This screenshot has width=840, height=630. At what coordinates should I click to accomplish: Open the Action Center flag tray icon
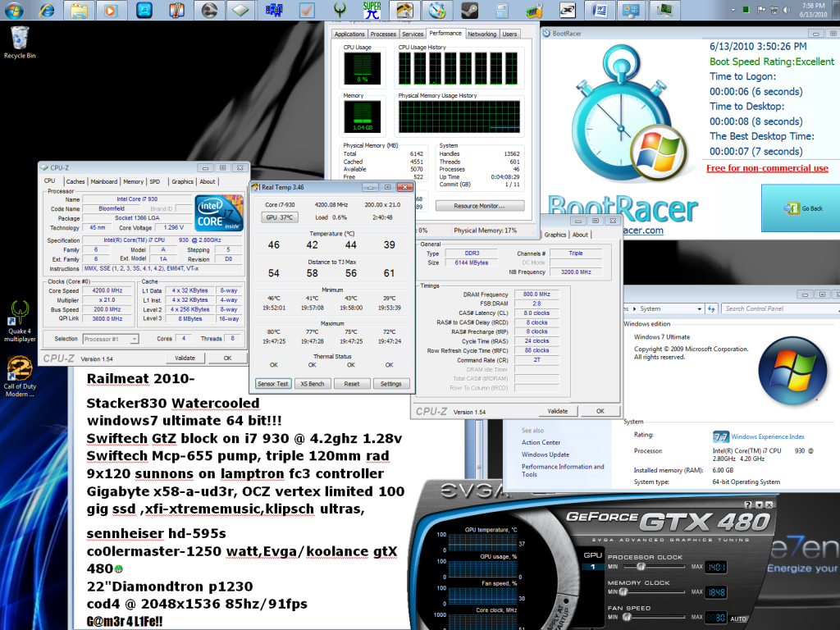tap(760, 10)
